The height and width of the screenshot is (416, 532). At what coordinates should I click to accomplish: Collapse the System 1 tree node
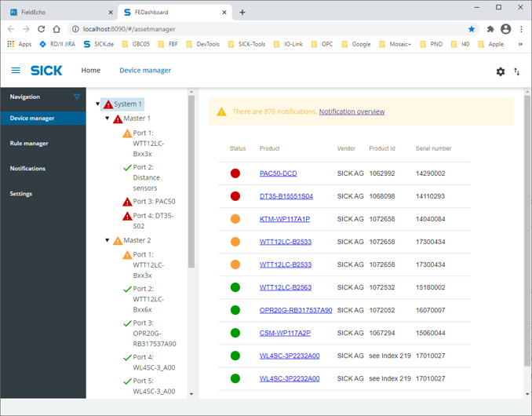pos(98,104)
